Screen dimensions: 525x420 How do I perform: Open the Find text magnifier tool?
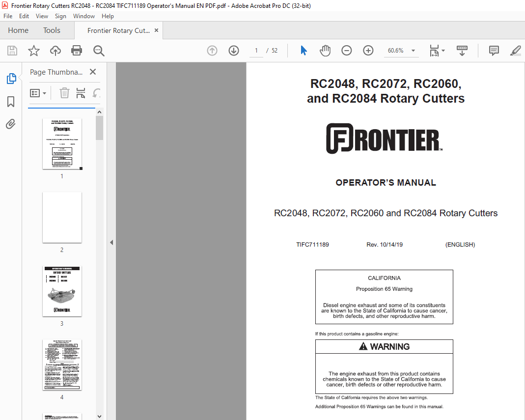click(x=99, y=51)
